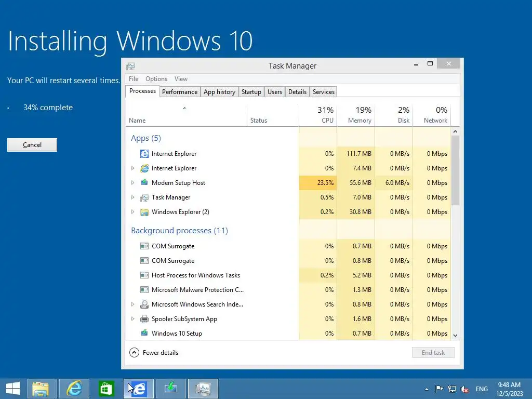Open File Explorer from the taskbar
This screenshot has height=399, width=532.
click(41, 389)
